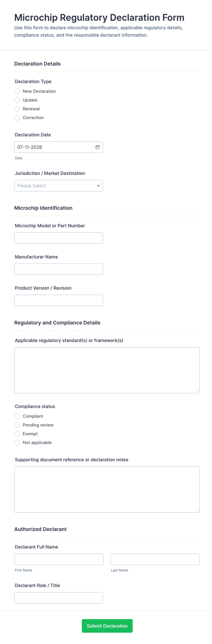Choose Exempt compliance status
This screenshot has width=212, height=644.
[17, 434]
